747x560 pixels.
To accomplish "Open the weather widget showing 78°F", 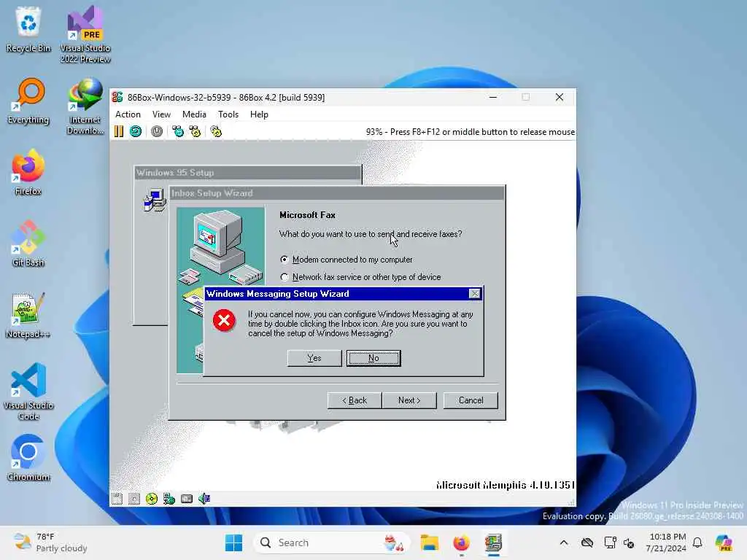I will pyautogui.click(x=50, y=542).
